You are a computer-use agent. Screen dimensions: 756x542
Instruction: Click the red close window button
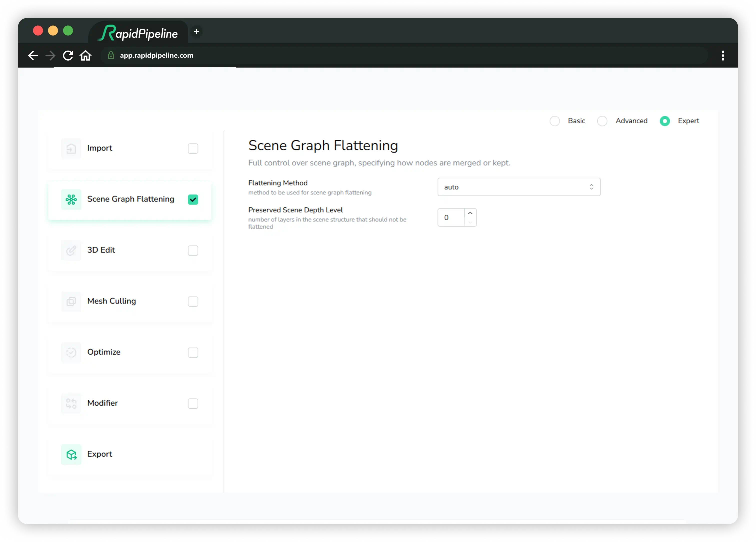38,31
